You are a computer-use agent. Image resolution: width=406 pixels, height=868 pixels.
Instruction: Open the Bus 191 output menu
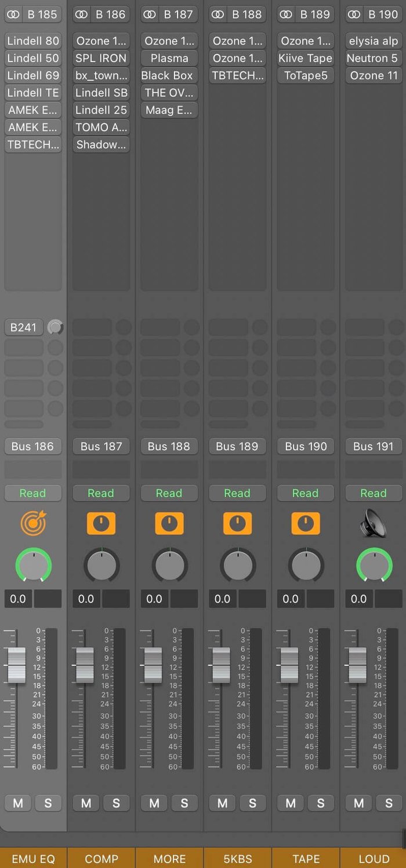[374, 446]
